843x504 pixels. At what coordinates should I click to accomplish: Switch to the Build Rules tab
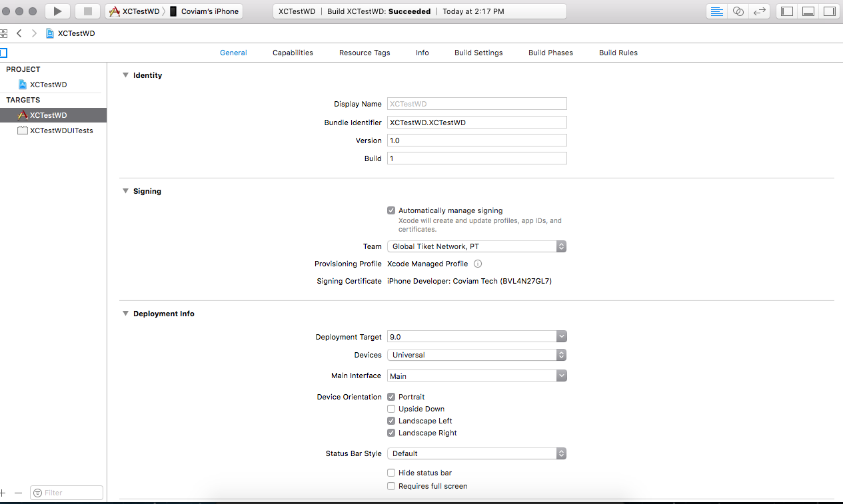coord(618,53)
